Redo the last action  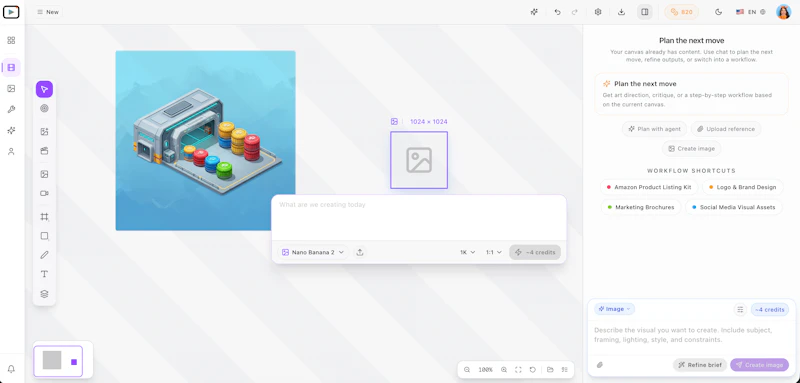click(574, 12)
